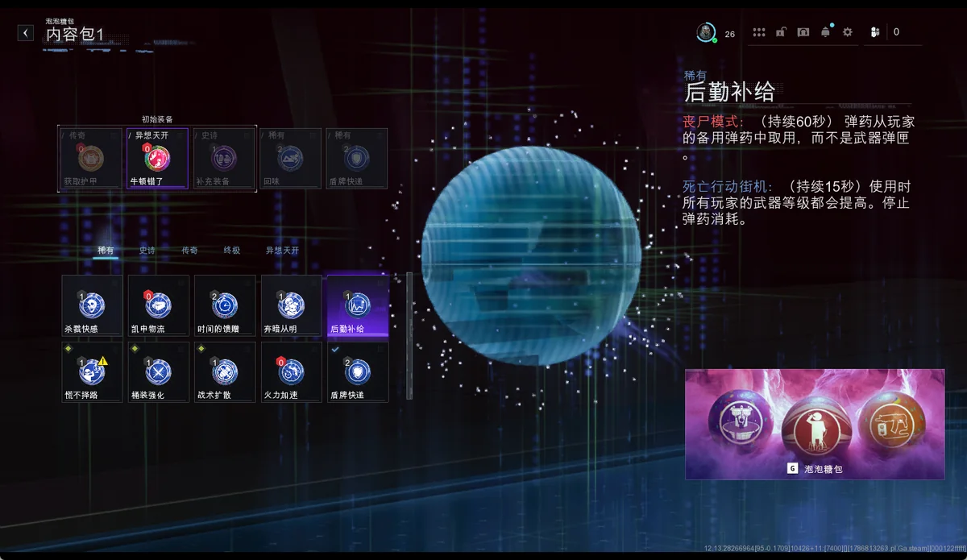Choose the 牛顿错了 loadout slot
967x560 pixels.
click(157, 158)
